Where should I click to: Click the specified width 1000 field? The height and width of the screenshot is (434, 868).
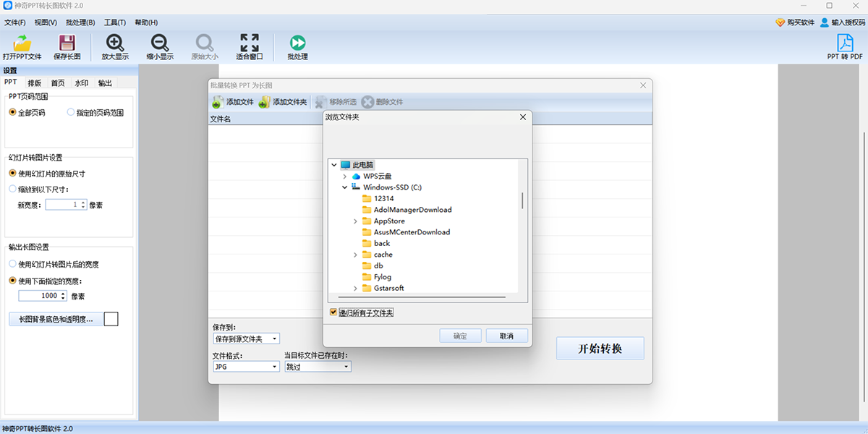pos(43,296)
